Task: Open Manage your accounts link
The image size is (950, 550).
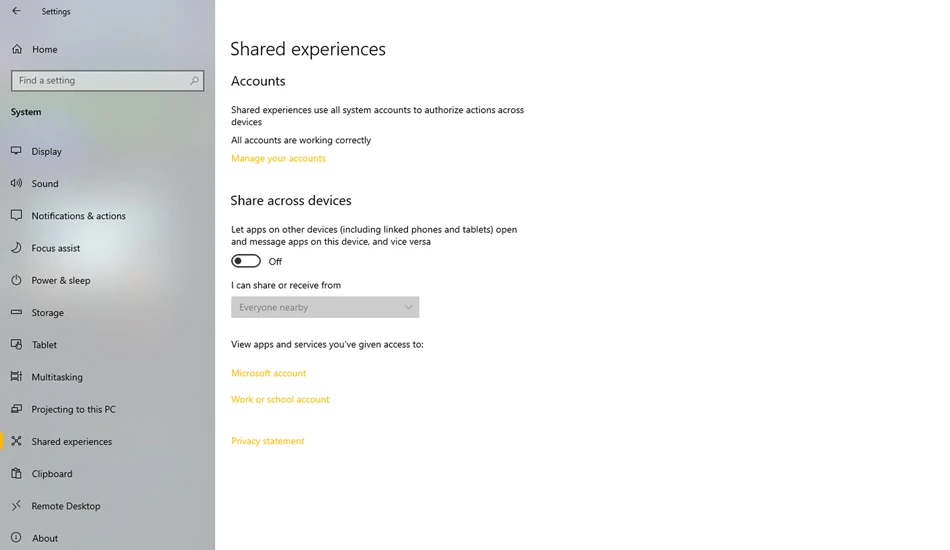Action: point(278,158)
